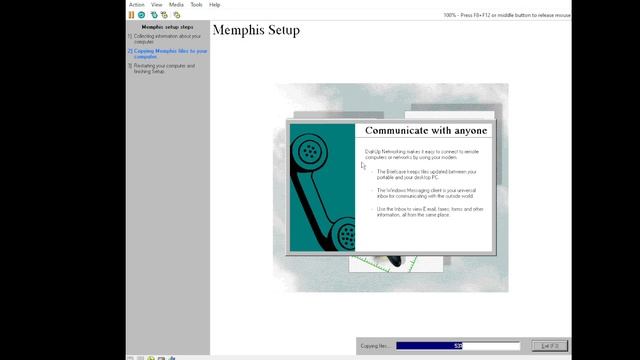Click the 'Memphis setup steps' sidebar header
This screenshot has height=360, width=640.
click(x=167, y=27)
